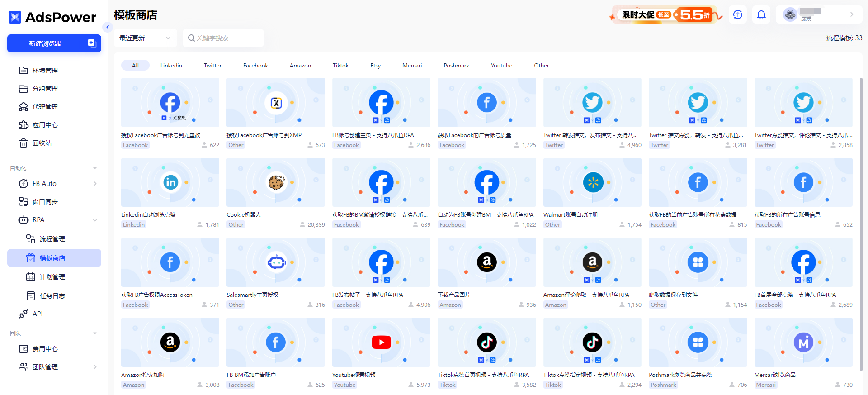
Task: Open the Youtube观看视频 template thumbnail
Action: (x=381, y=342)
